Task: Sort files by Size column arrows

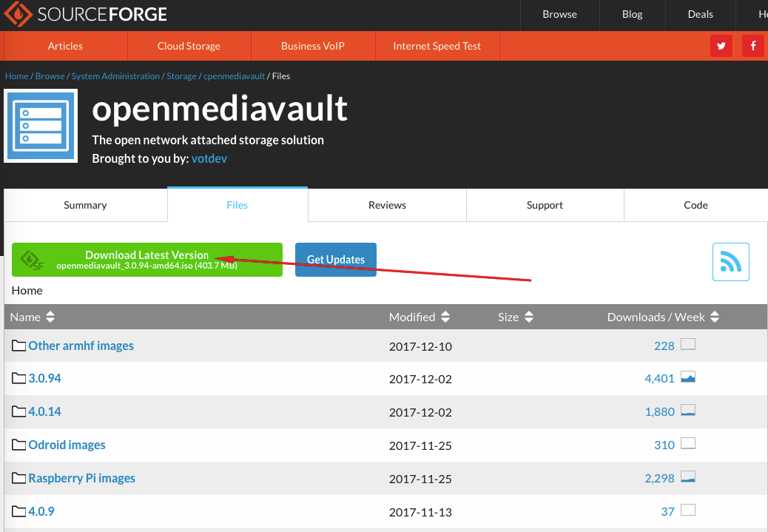Action: (x=528, y=317)
